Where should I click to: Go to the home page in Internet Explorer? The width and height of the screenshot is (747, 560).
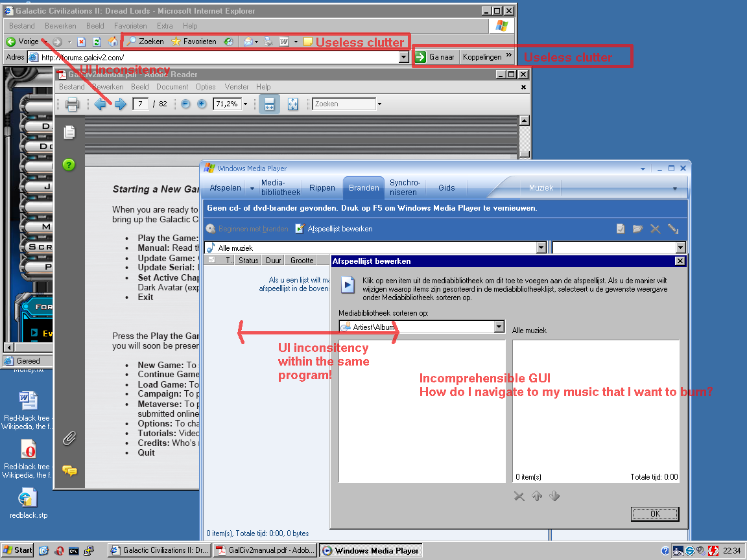point(113,42)
